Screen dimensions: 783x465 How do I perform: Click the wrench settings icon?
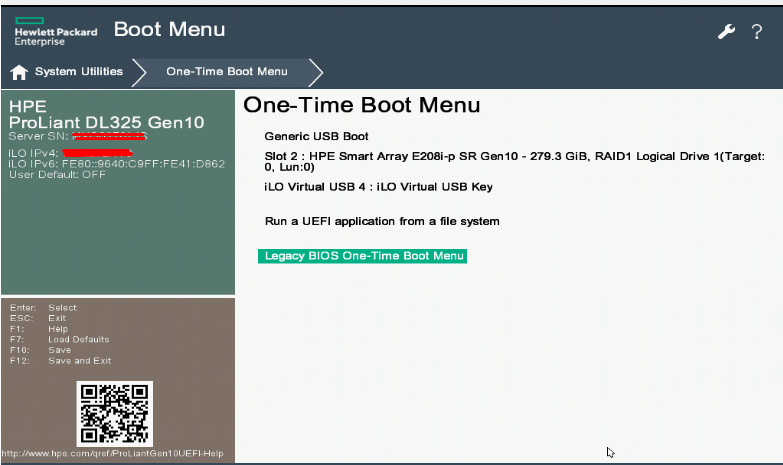pyautogui.click(x=726, y=32)
